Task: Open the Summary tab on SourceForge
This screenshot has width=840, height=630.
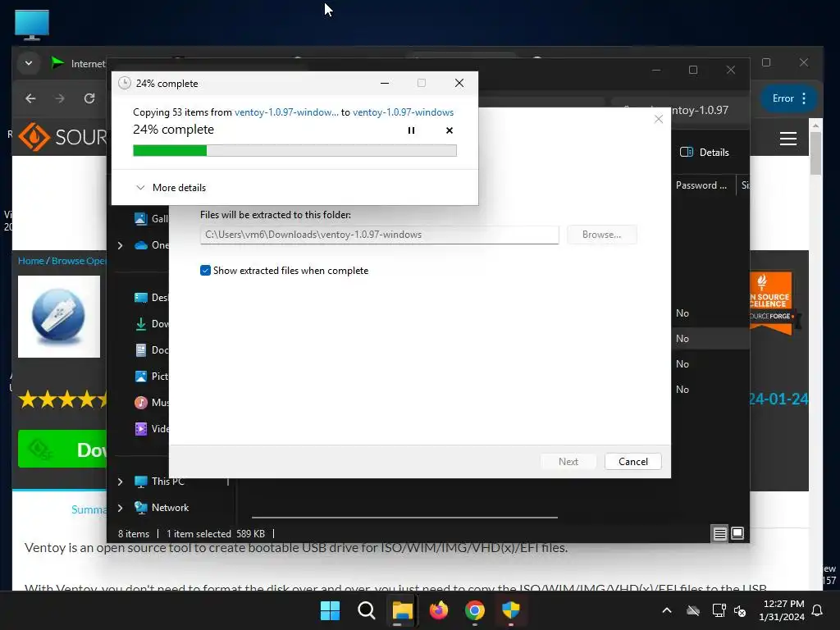Action: [x=89, y=509]
